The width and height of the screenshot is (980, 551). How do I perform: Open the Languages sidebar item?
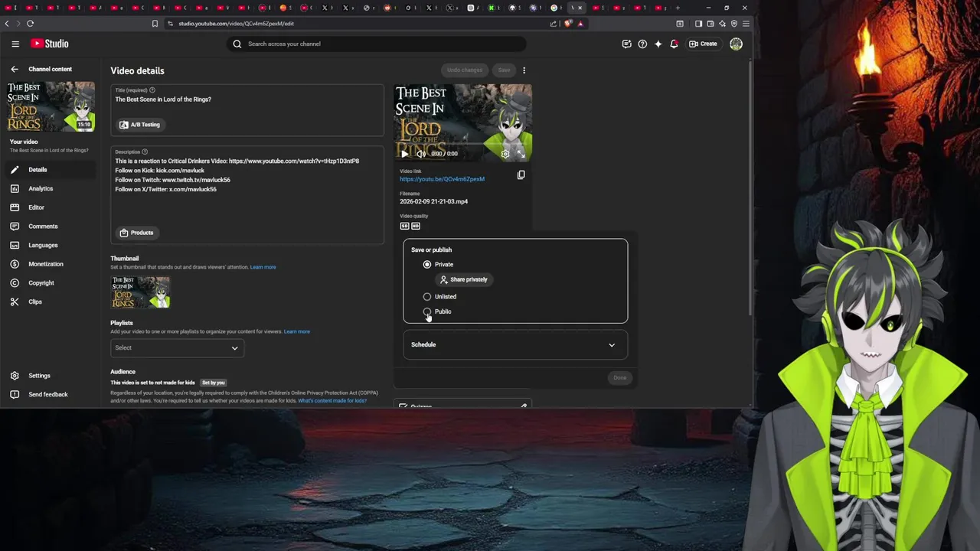tap(50, 246)
